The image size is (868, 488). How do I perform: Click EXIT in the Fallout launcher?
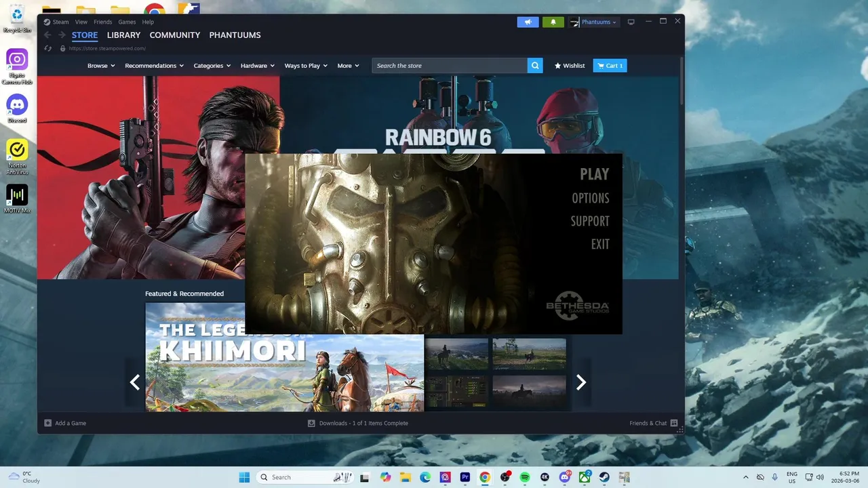(x=600, y=244)
